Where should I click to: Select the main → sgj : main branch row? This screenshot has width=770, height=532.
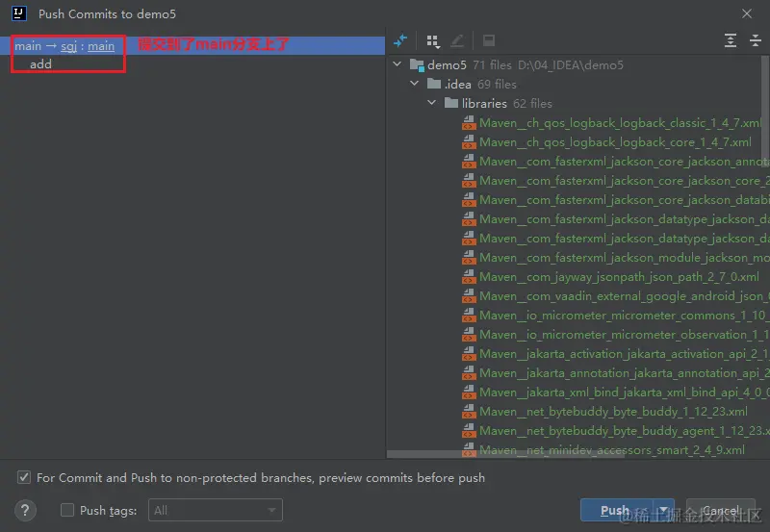pyautogui.click(x=192, y=45)
